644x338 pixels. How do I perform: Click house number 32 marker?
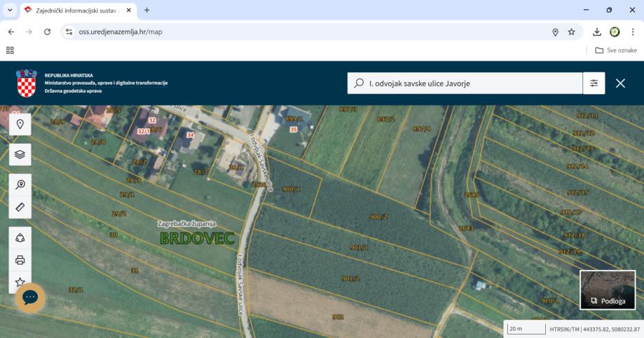click(152, 121)
